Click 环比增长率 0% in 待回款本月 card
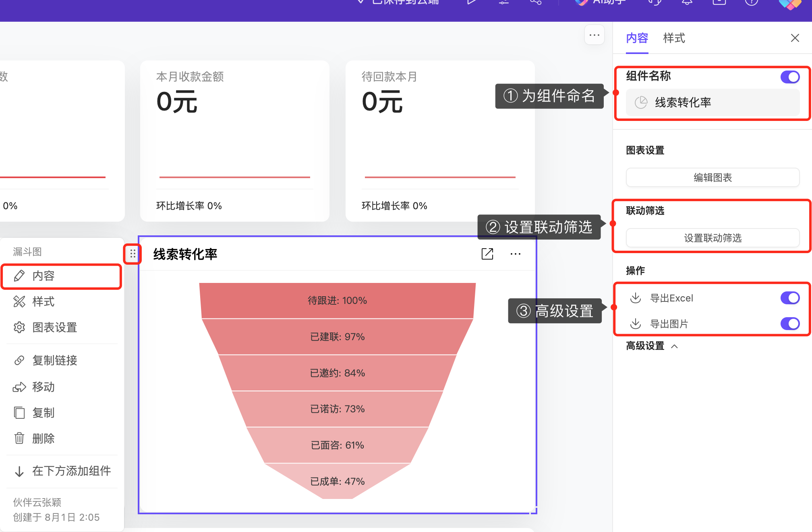The width and height of the screenshot is (812, 532). pyautogui.click(x=394, y=206)
